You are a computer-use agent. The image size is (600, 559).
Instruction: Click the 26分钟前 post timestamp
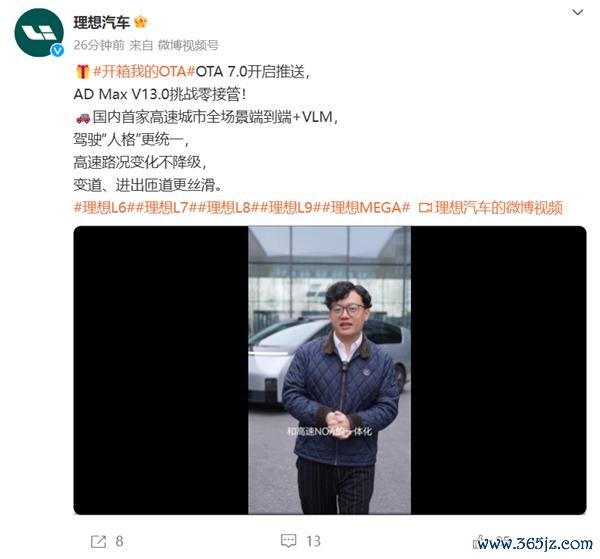[99, 45]
